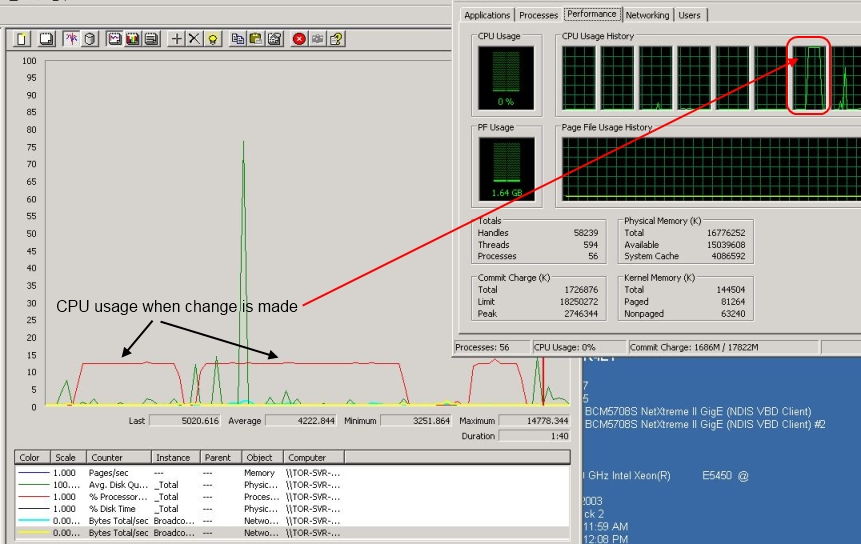Go to the Users tab
861x544 pixels.
689,15
